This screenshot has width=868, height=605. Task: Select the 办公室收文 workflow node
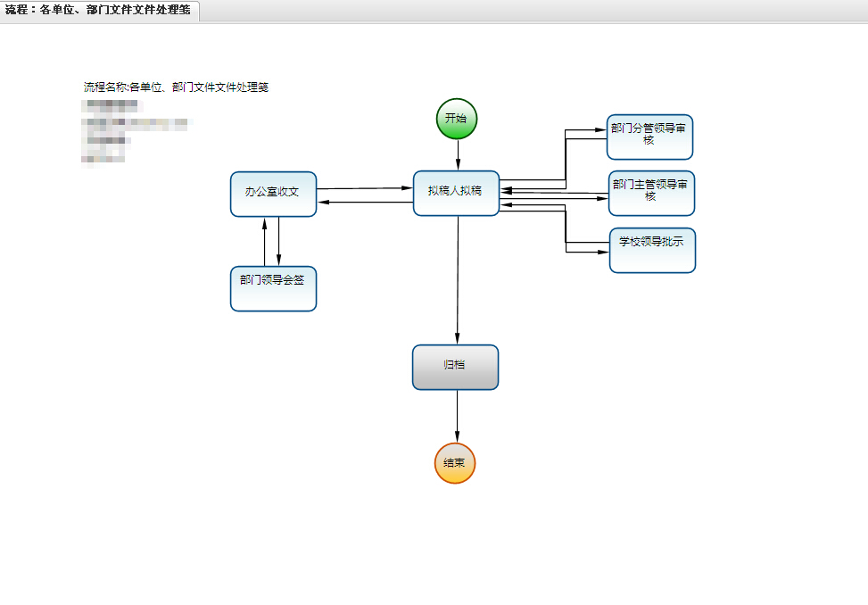273,194
